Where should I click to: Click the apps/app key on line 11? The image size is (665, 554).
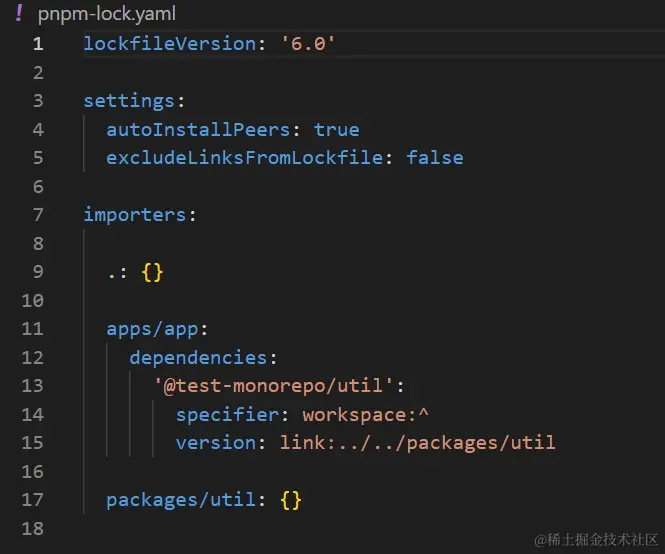[x=152, y=330]
